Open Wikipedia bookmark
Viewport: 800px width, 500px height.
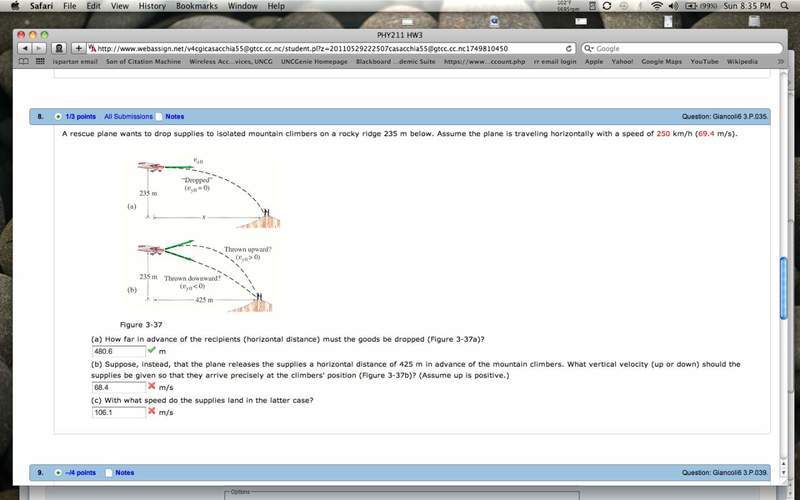pyautogui.click(x=742, y=62)
